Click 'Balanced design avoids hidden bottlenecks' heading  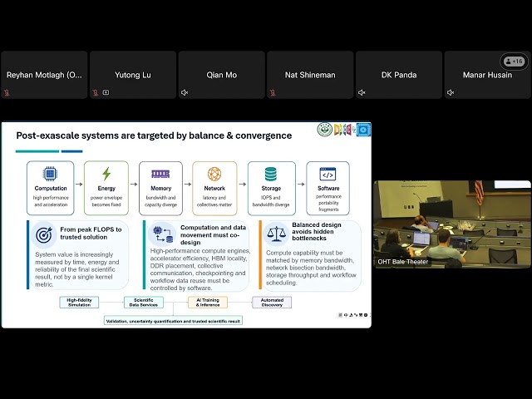click(317, 231)
